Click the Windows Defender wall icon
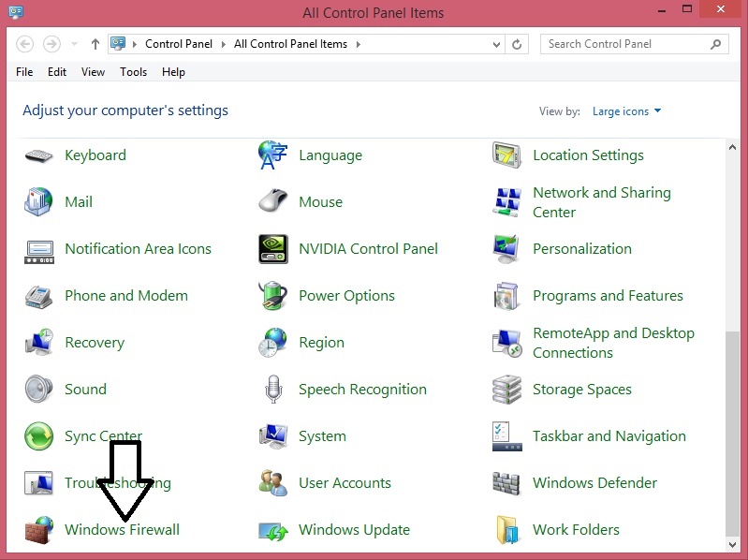 click(506, 484)
